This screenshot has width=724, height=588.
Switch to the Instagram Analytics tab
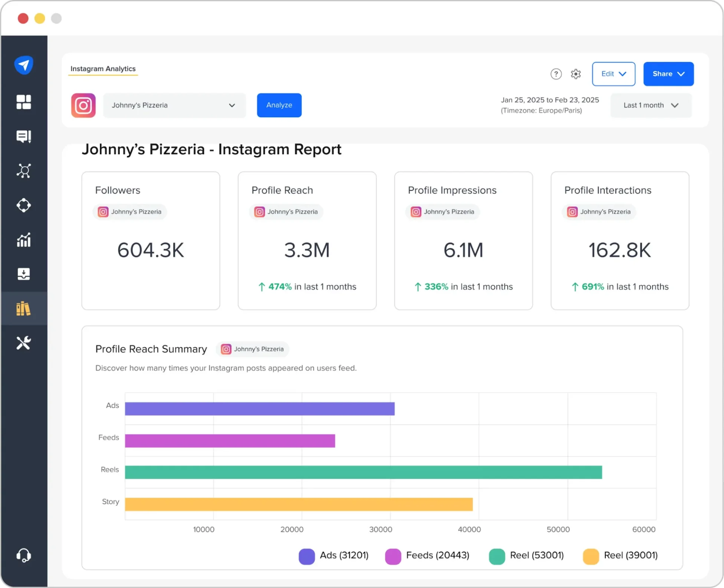point(103,69)
